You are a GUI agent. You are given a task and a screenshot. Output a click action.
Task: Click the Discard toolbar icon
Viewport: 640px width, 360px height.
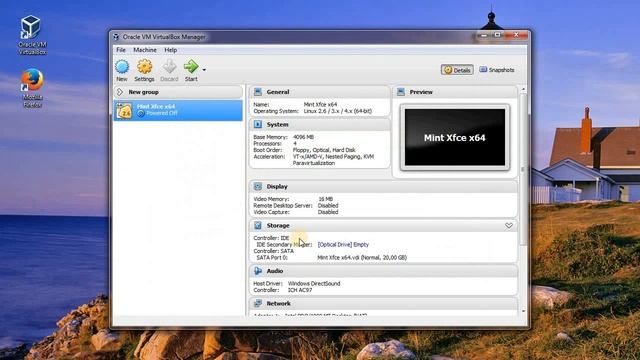click(x=169, y=67)
